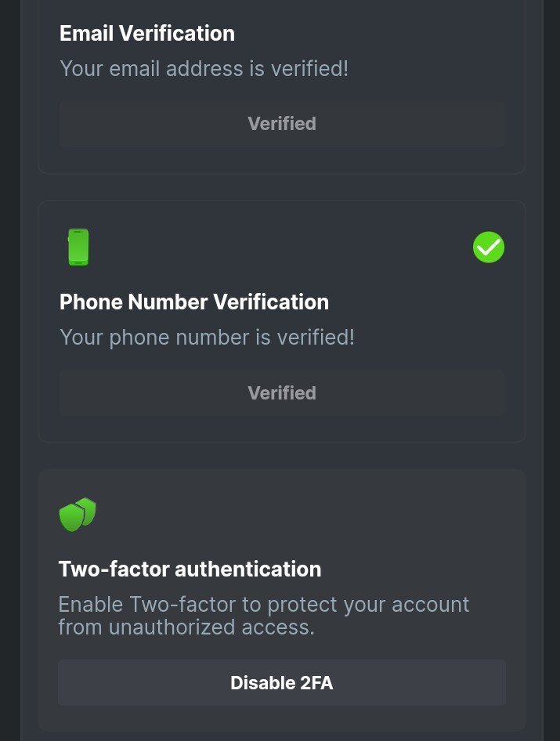The width and height of the screenshot is (560, 741).
Task: Click the "from unauthorized access." text line
Action: [186, 627]
